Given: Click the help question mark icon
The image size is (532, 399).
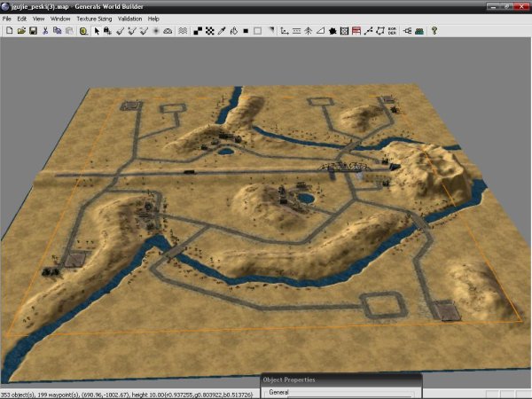Looking at the screenshot, I should click(x=434, y=30).
